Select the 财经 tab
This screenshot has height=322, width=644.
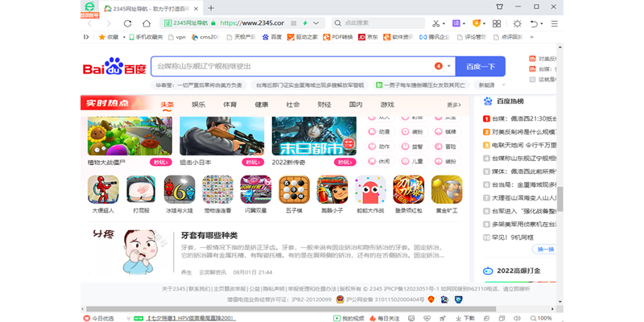(x=324, y=105)
